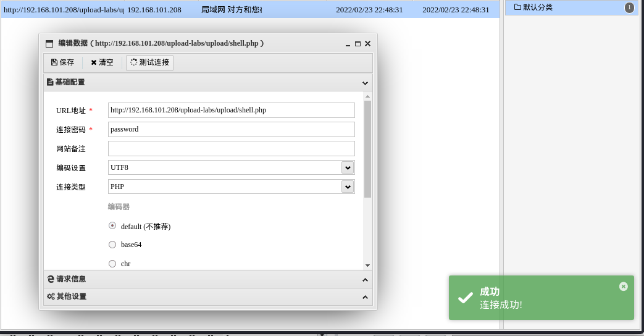This screenshot has width=644, height=336.
Task: Click the 默认分类 folder icon
Action: (517, 7)
